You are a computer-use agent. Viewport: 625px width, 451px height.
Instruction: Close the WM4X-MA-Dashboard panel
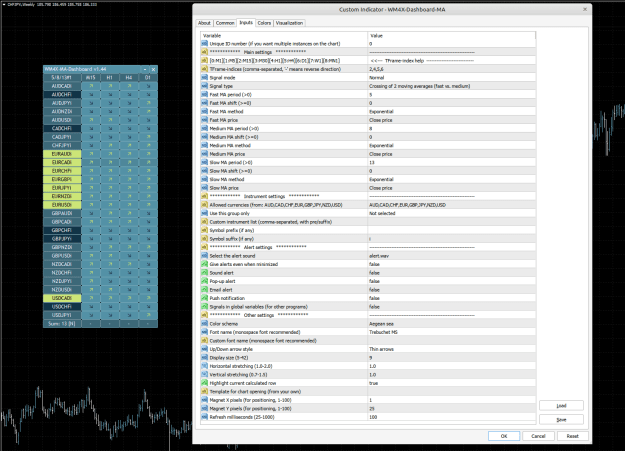[x=153, y=69]
